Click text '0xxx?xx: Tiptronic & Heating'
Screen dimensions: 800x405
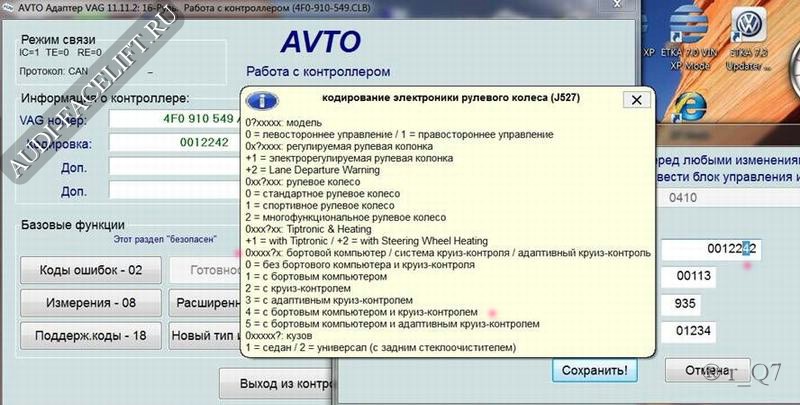308,229
